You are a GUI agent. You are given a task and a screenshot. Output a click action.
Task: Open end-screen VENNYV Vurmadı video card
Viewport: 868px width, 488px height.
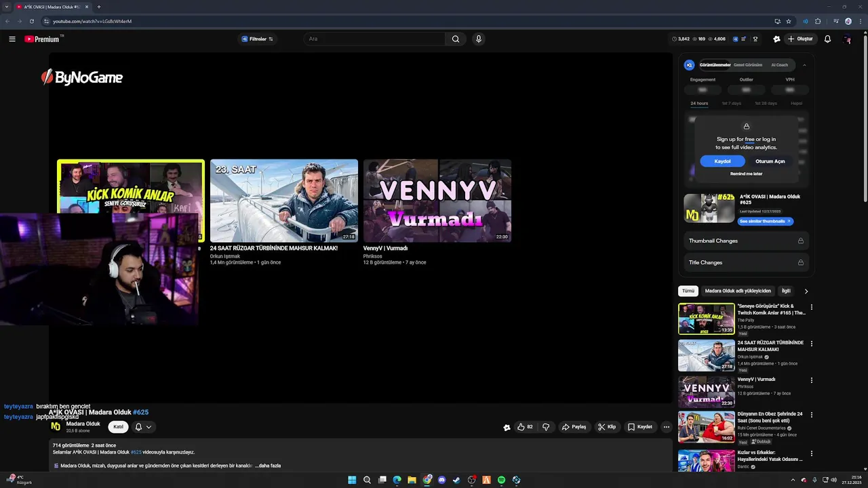point(437,201)
